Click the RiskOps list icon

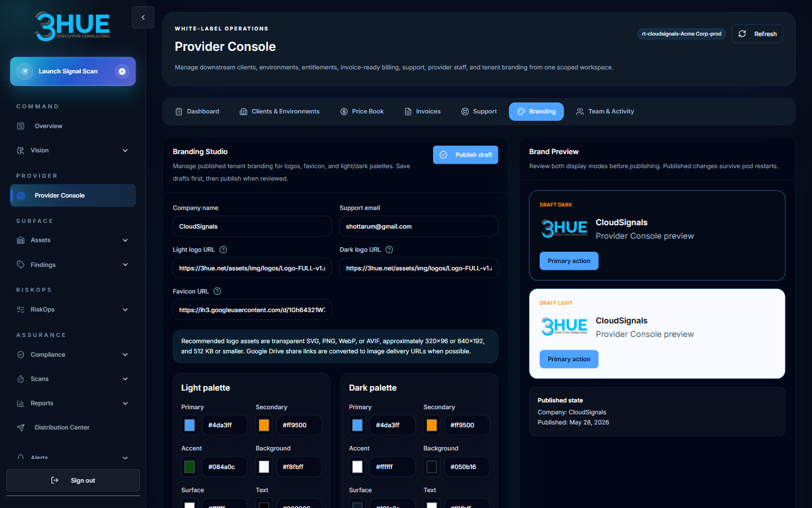point(21,309)
